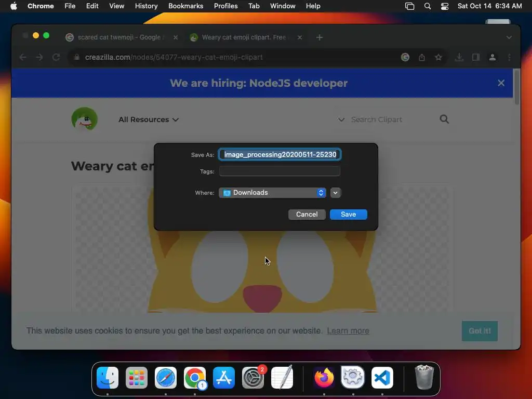Image resolution: width=532 pixels, height=399 pixels.
Task: Expand the All Resources dropdown
Action: point(149,119)
